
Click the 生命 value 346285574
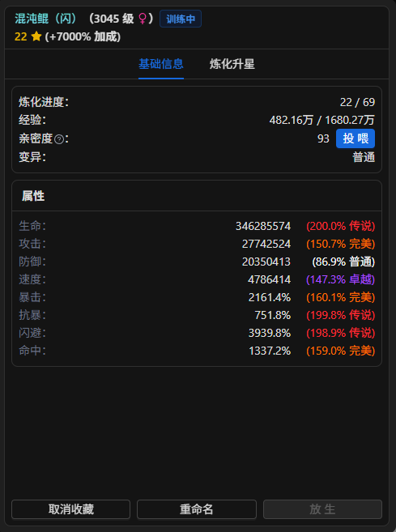263,226
